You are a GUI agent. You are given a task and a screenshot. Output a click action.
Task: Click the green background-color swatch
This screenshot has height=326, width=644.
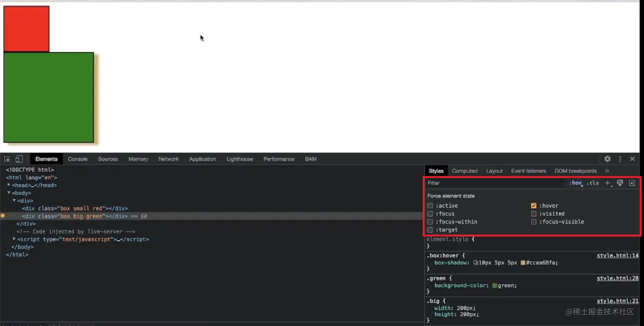(x=495, y=286)
